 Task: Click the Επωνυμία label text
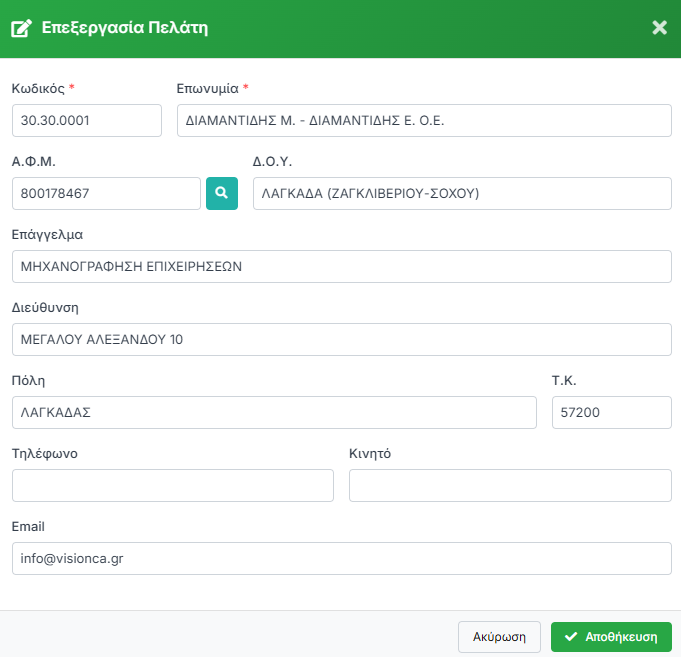tap(207, 88)
